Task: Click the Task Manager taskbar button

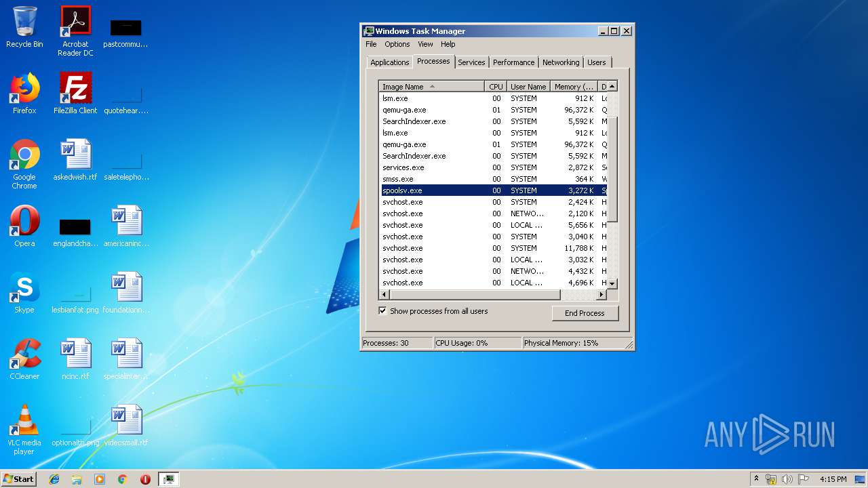Action: (x=168, y=479)
